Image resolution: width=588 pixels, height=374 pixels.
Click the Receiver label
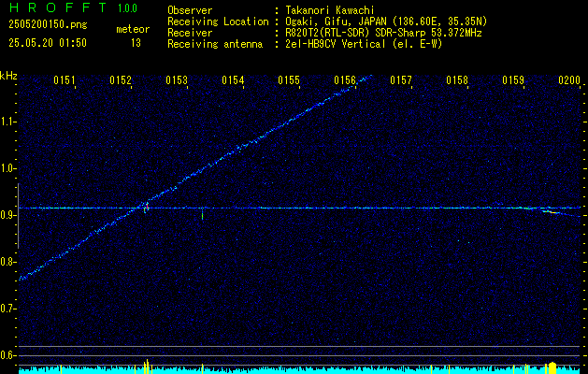190,33
